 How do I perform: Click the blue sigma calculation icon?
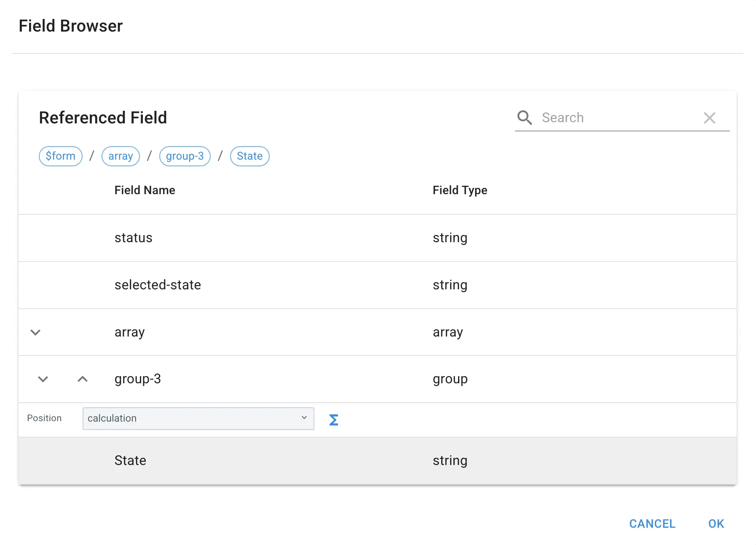coord(333,419)
